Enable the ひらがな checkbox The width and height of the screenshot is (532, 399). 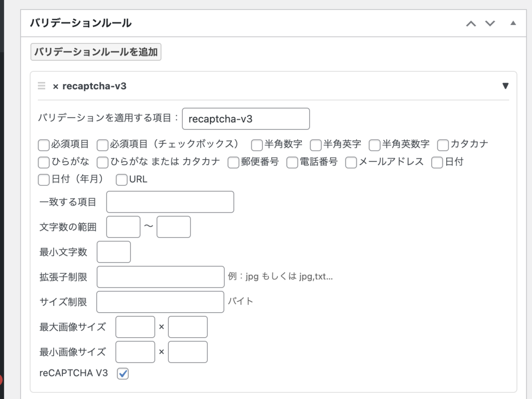pos(44,163)
